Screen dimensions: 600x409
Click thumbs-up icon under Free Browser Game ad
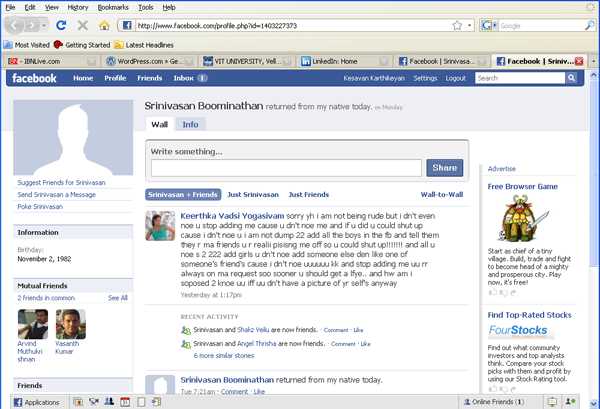tap(492, 293)
